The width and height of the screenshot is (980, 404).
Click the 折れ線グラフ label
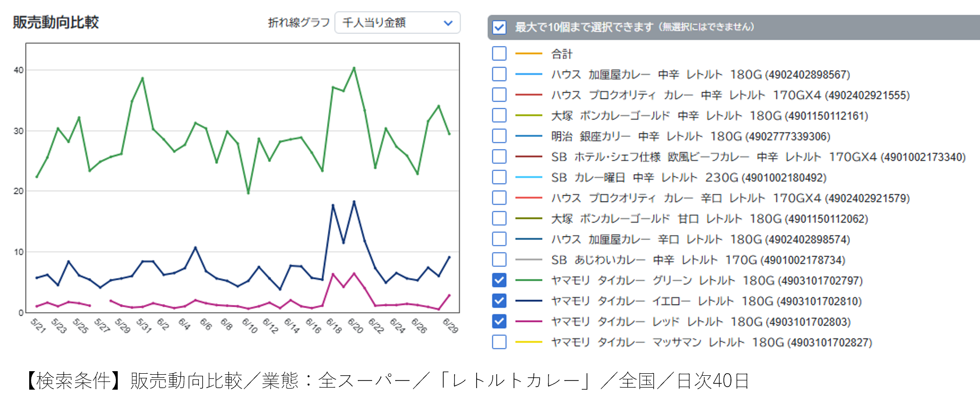[x=299, y=23]
